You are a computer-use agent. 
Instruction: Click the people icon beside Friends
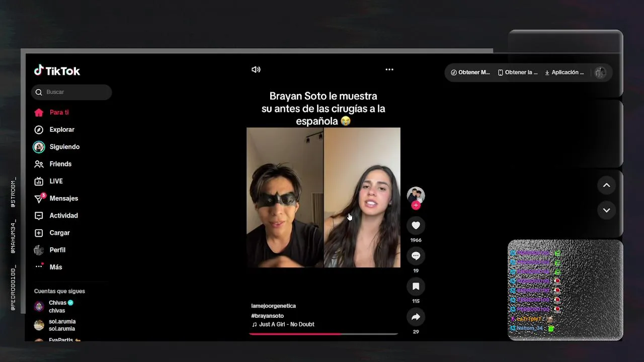pos(39,164)
